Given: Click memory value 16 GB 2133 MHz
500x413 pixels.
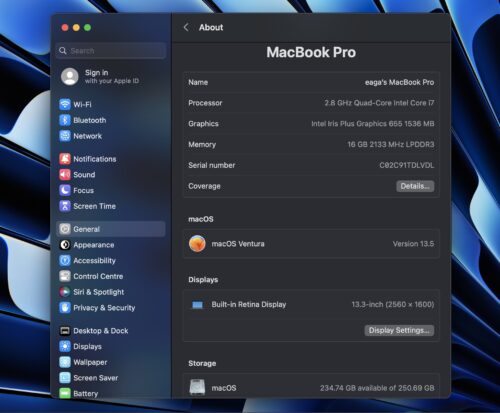Looking at the screenshot, I should tap(391, 144).
